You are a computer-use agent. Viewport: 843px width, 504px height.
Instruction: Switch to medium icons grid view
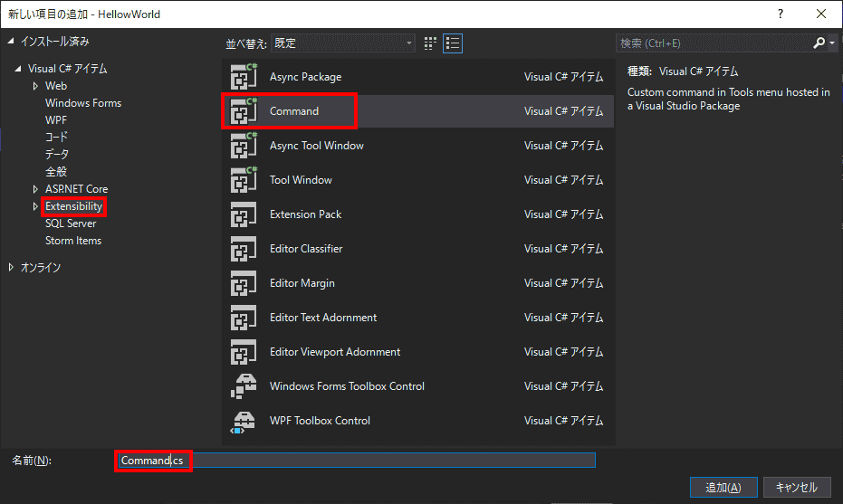point(430,43)
